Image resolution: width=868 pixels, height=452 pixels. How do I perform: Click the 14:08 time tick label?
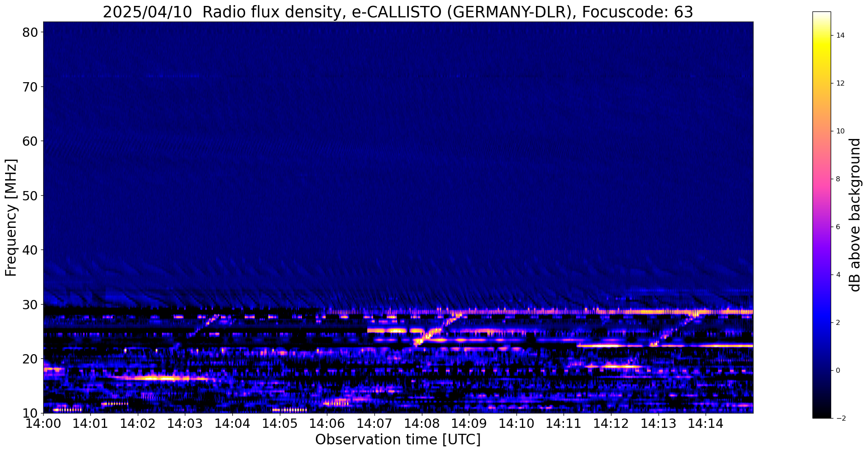click(x=421, y=424)
